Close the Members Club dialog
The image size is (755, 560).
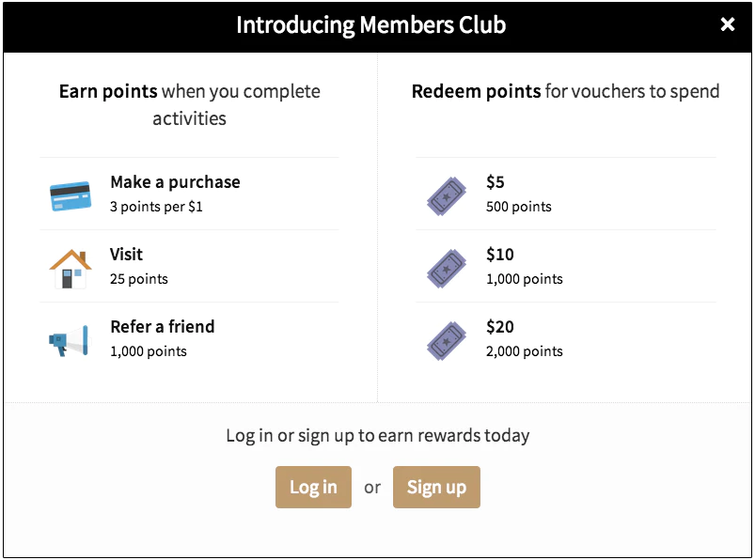point(728,24)
